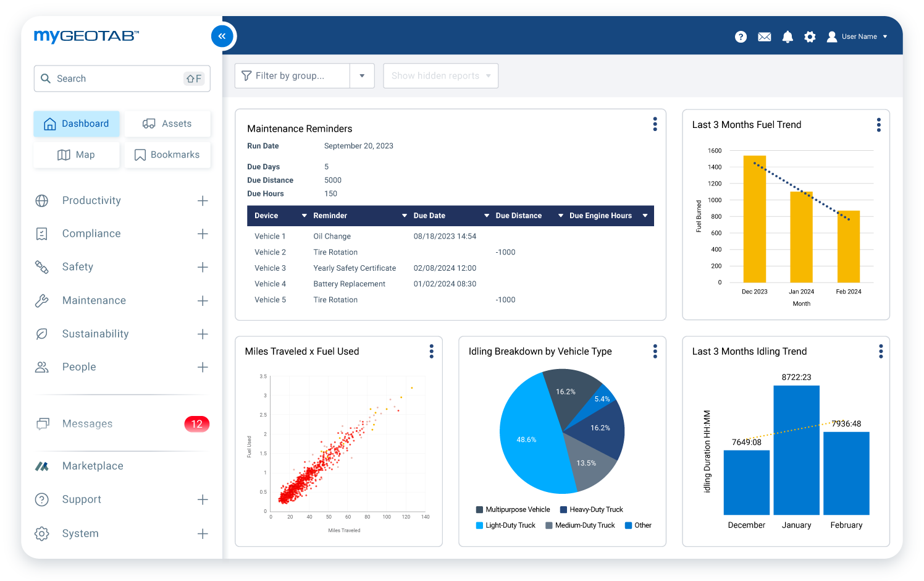Viewport: 924px width, 581px height.
Task: Open the Due Date column filter arrow
Action: (x=486, y=216)
